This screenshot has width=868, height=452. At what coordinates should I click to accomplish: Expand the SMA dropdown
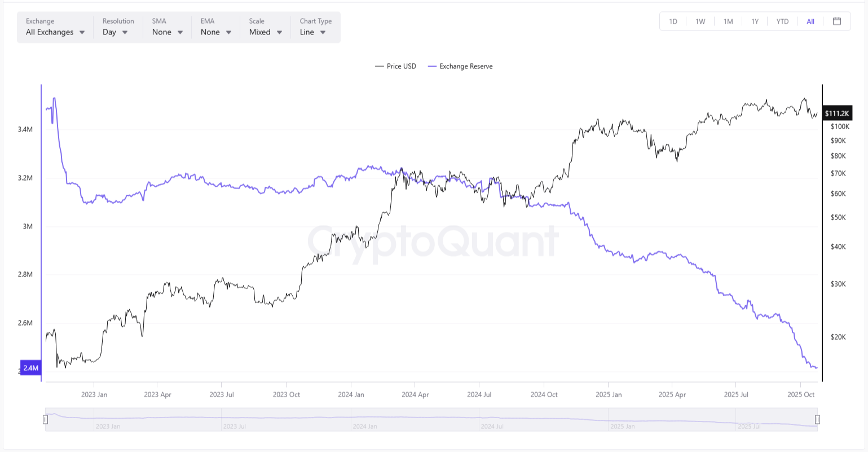[166, 32]
